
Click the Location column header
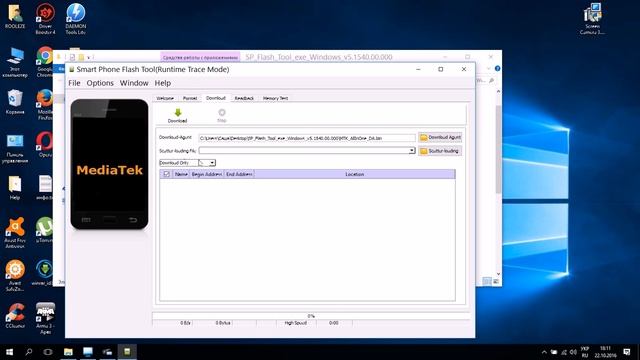click(x=354, y=174)
